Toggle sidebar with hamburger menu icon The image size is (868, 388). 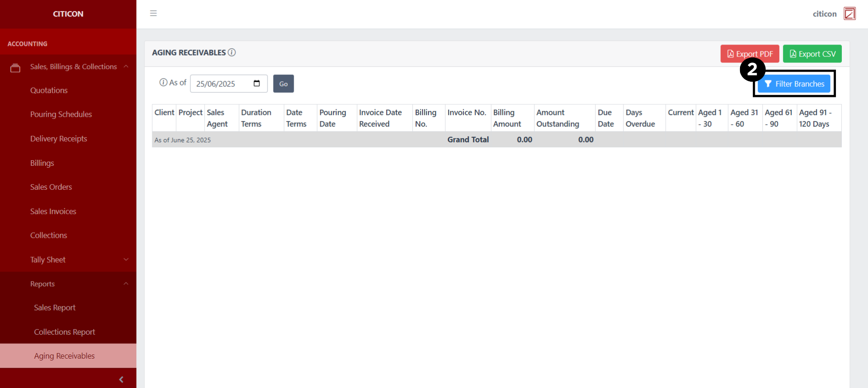click(x=153, y=13)
